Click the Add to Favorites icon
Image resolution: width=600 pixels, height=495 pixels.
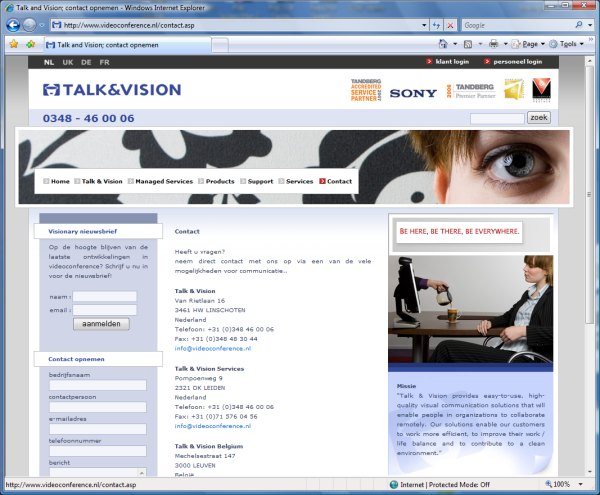click(x=31, y=44)
